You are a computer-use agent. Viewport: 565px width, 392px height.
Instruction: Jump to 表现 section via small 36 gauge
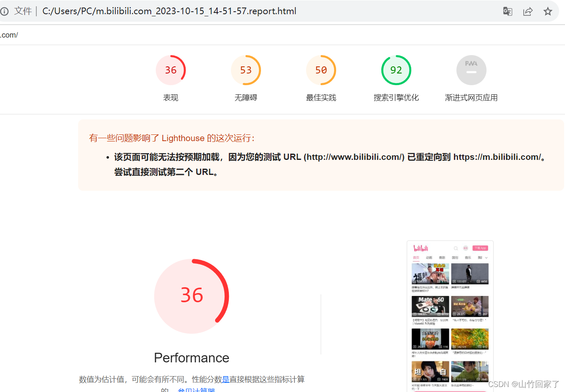coord(171,70)
